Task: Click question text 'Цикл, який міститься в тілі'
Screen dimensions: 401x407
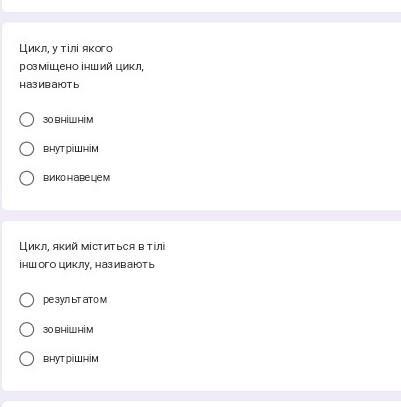Action: click(x=92, y=247)
